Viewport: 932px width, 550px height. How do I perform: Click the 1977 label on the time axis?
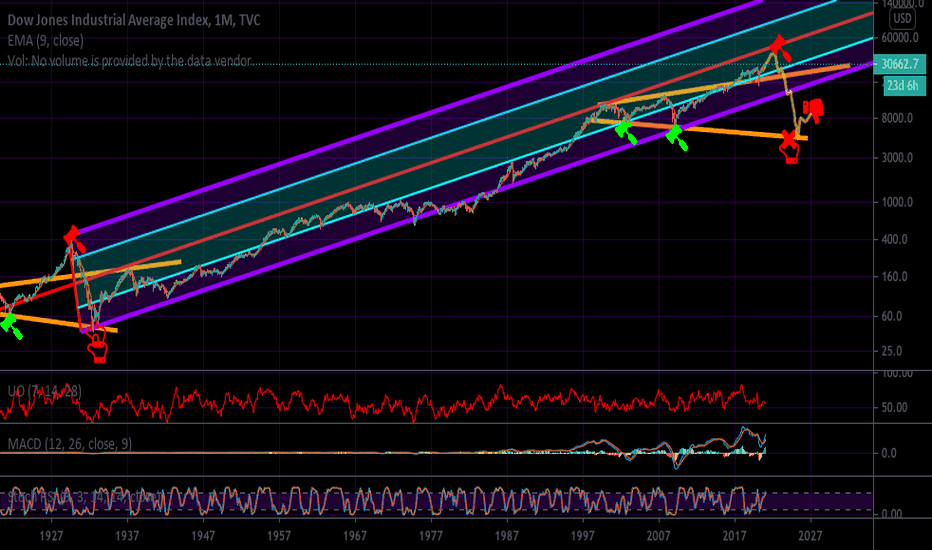pos(431,536)
